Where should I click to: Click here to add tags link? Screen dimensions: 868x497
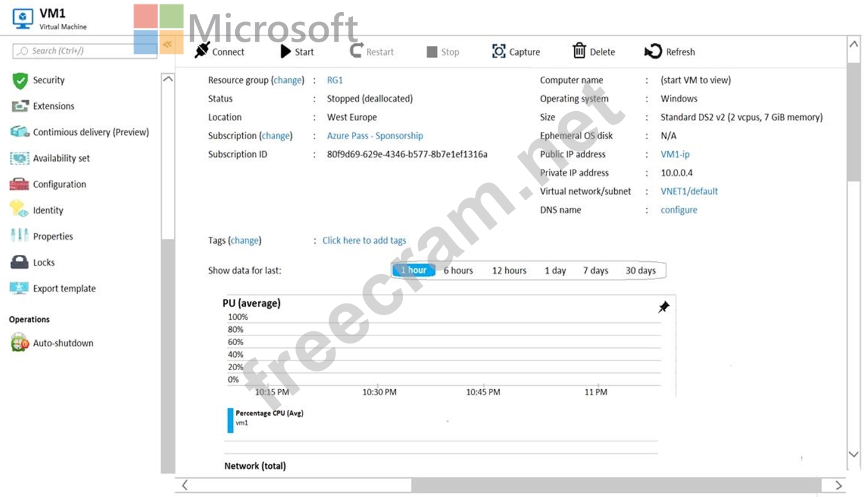point(364,240)
